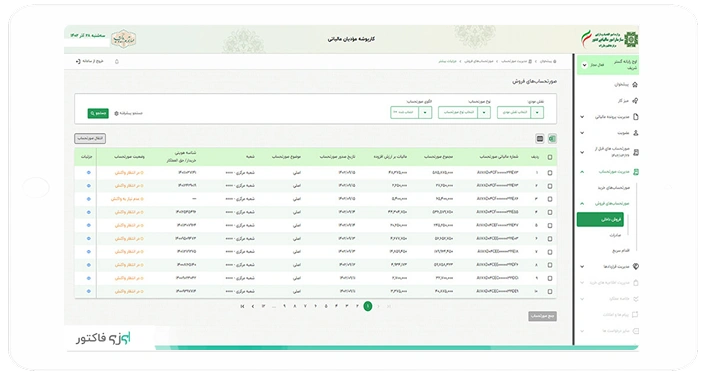The image size is (708, 376).
Task: Export invoice list with the Excel icon
Action: point(552,139)
